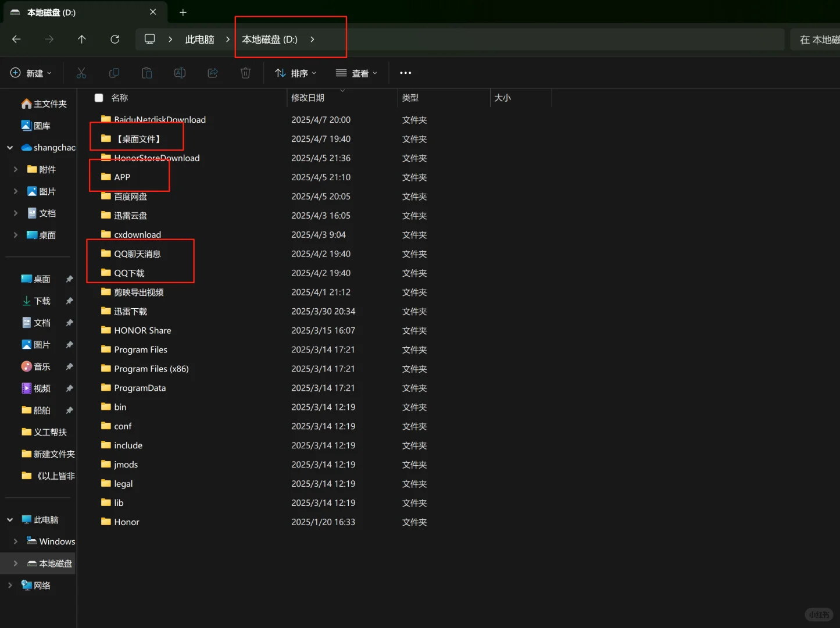The image size is (840, 628).
Task: Click the search box in 本地磁盘
Action: point(815,40)
